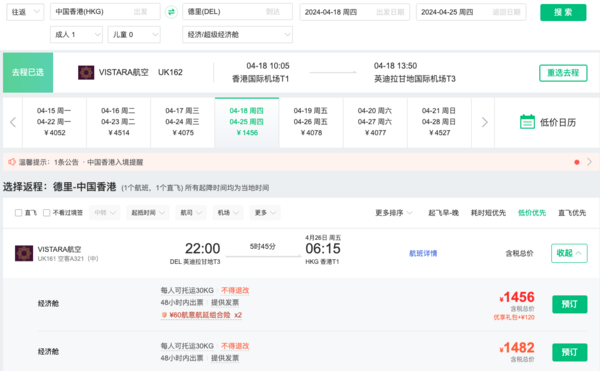Sort by 起飞早-晚
Screen dimensions: 600x371
point(443,213)
